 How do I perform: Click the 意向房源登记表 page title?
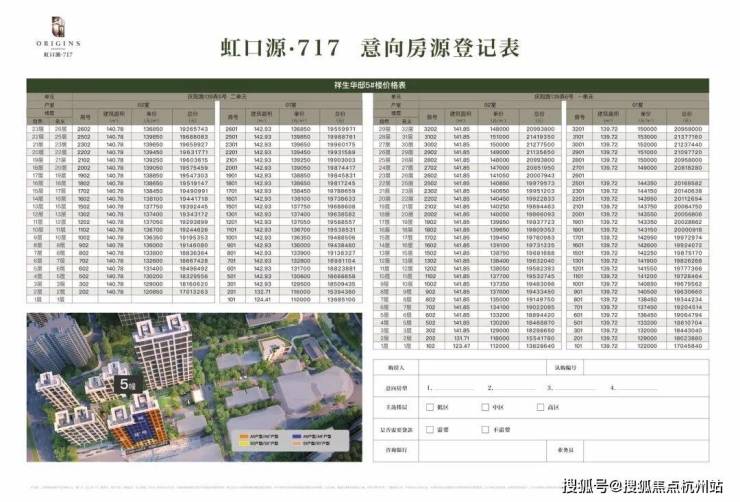click(440, 48)
